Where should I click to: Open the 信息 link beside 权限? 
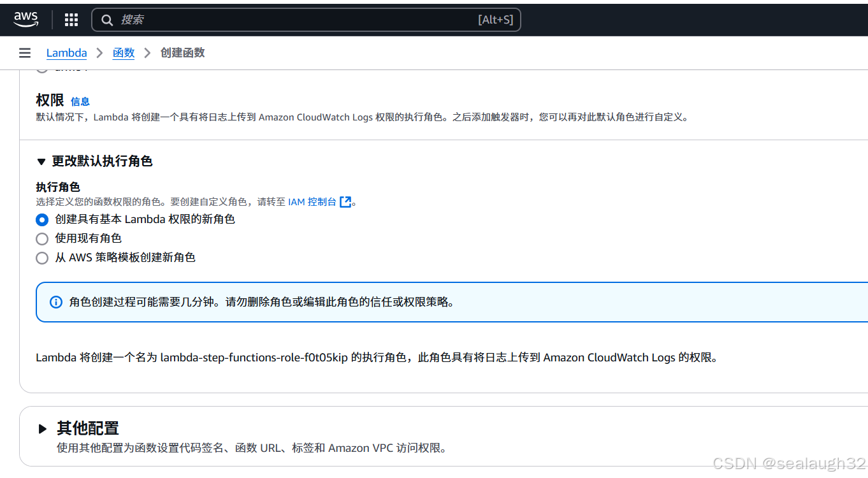point(80,101)
